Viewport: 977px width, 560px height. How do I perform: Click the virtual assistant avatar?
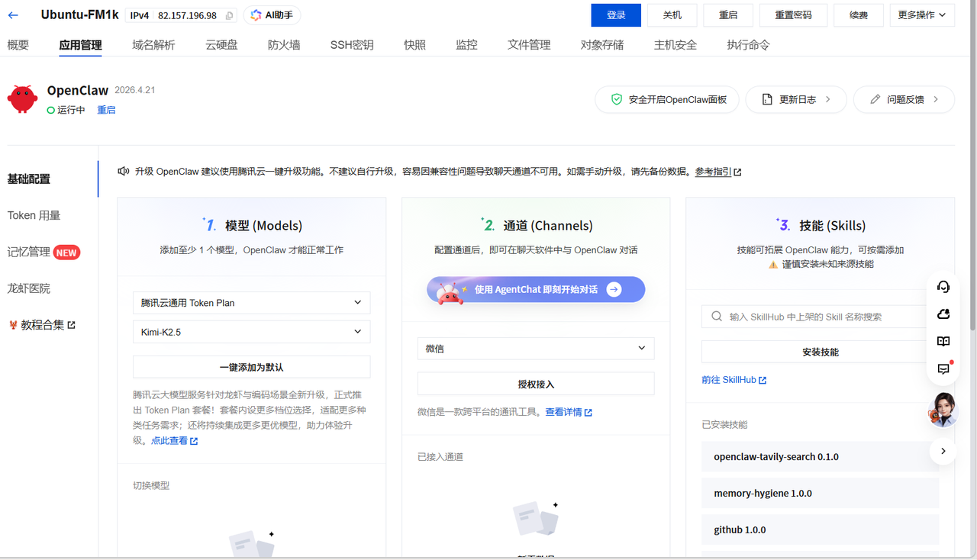[x=943, y=409]
